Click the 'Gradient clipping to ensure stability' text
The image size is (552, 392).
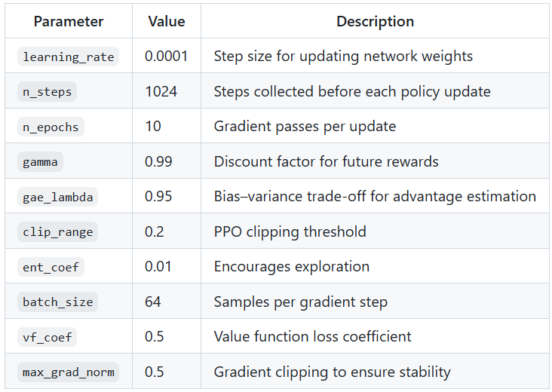pos(332,372)
